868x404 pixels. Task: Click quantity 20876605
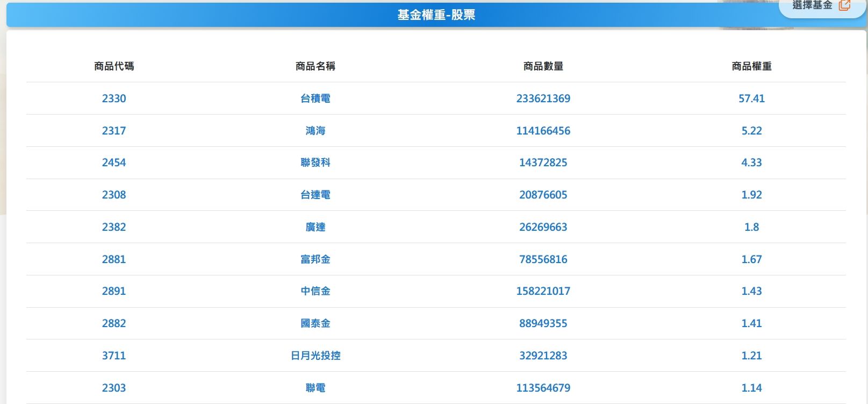point(543,195)
